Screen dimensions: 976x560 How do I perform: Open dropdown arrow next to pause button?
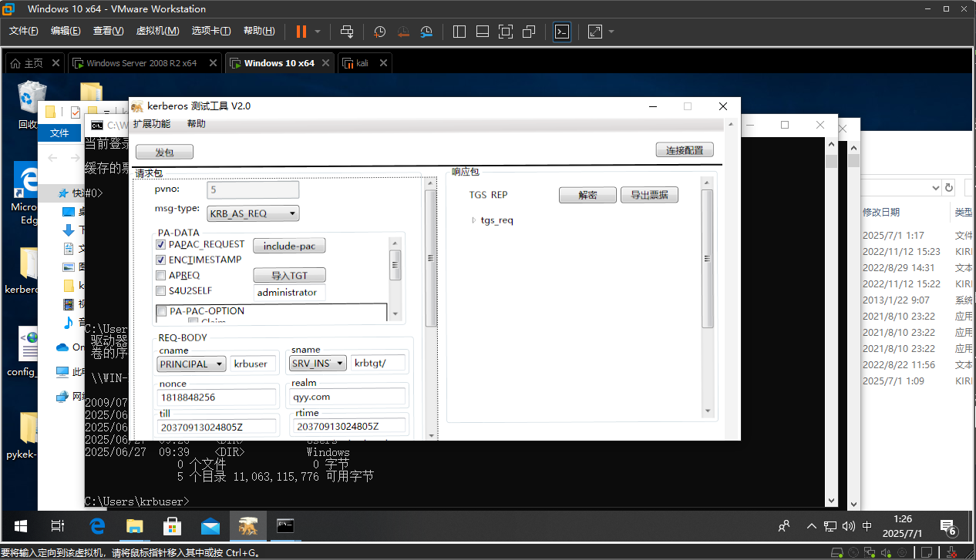point(318,32)
